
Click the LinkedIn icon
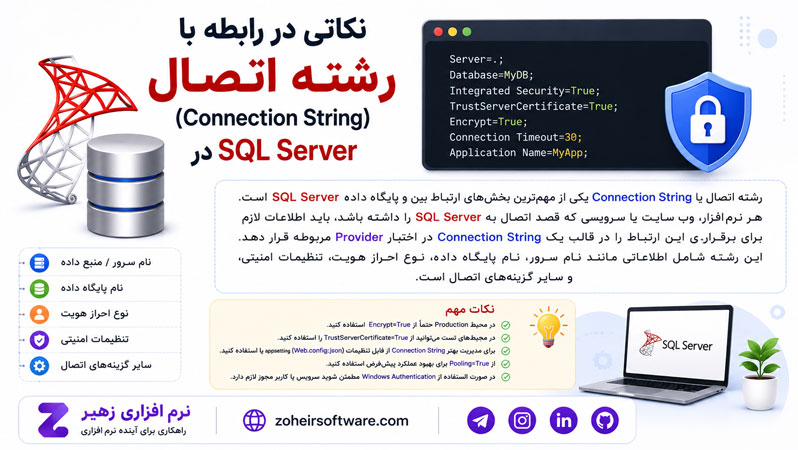(563, 420)
